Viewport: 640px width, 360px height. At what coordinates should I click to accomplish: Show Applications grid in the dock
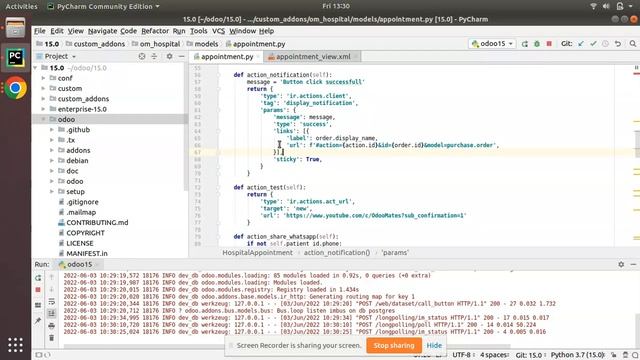coord(16,345)
